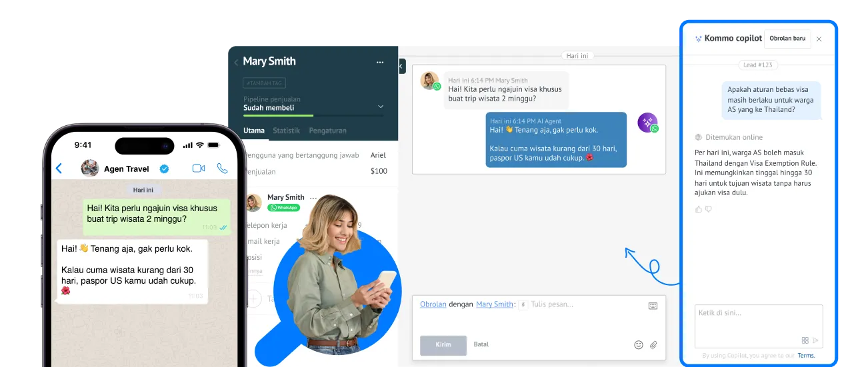Click the copilot send arrow icon
Screen dimensions: 868x367
(815, 340)
